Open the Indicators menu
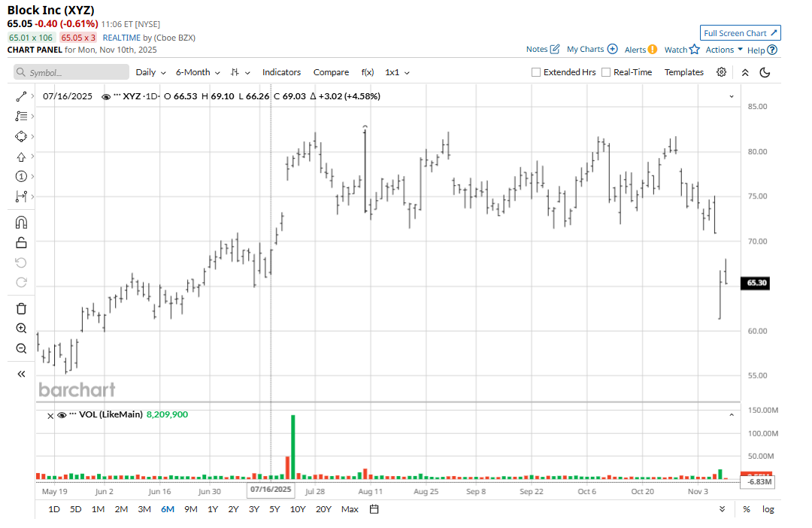This screenshot has height=528, width=812. click(281, 72)
